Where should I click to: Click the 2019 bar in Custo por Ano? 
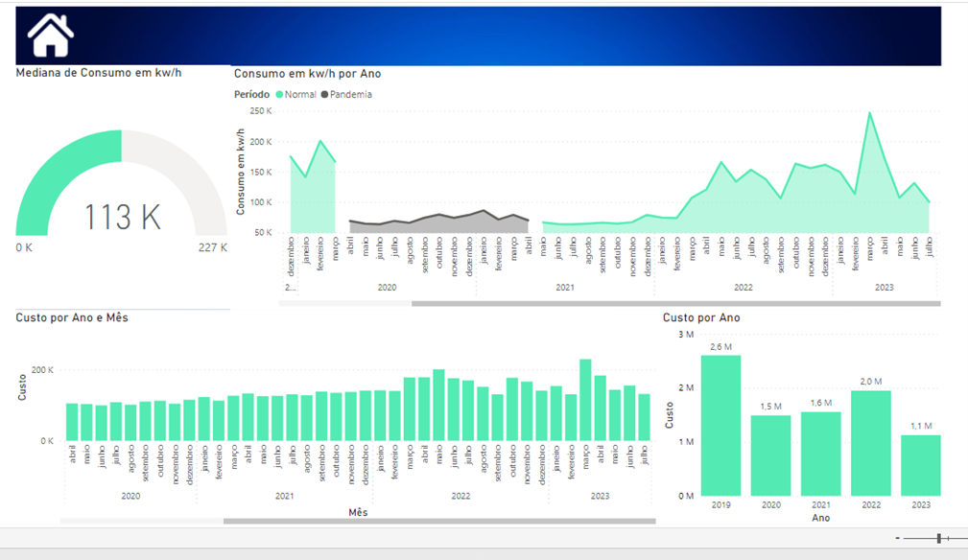pyautogui.click(x=720, y=425)
